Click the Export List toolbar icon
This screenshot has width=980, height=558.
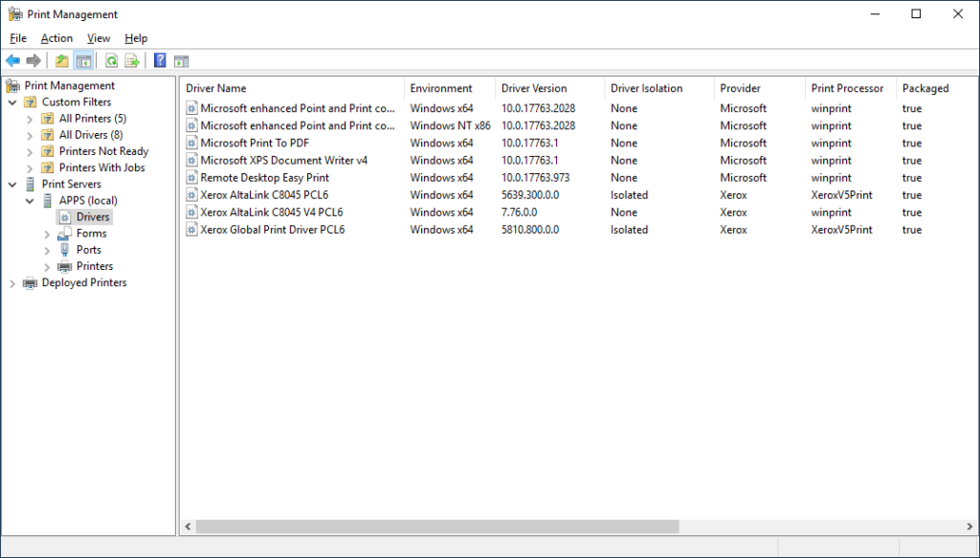click(x=132, y=61)
